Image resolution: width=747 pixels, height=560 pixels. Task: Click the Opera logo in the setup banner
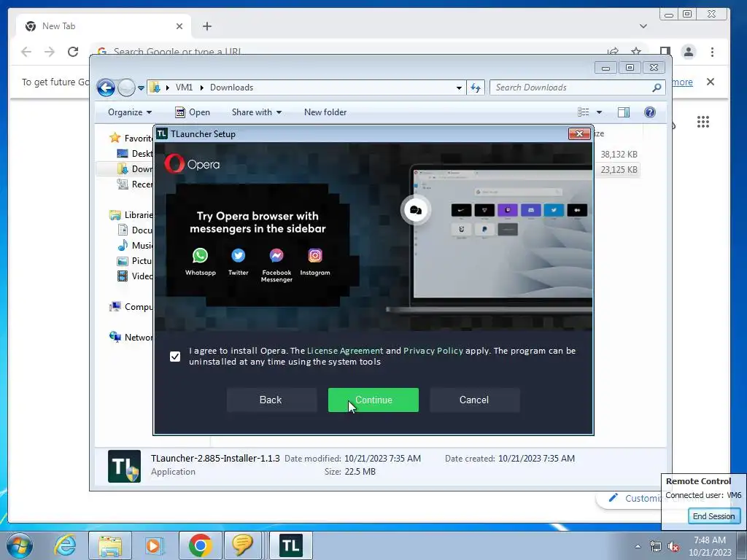click(x=192, y=164)
